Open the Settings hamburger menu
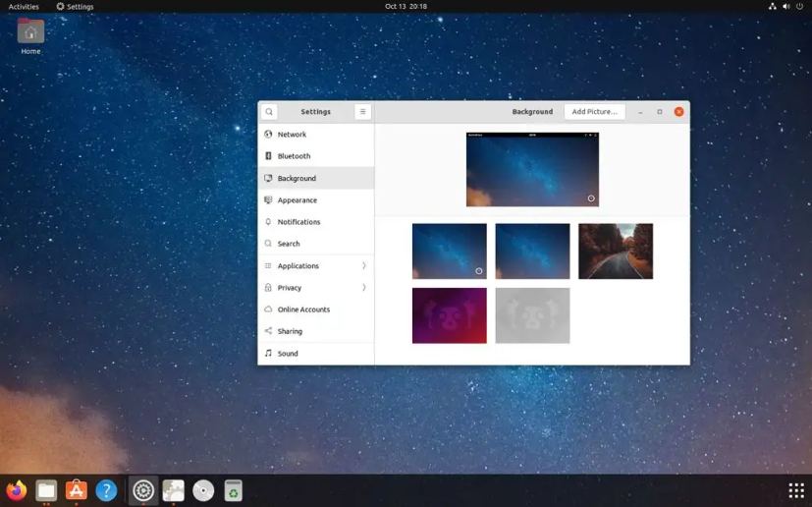 (x=362, y=112)
